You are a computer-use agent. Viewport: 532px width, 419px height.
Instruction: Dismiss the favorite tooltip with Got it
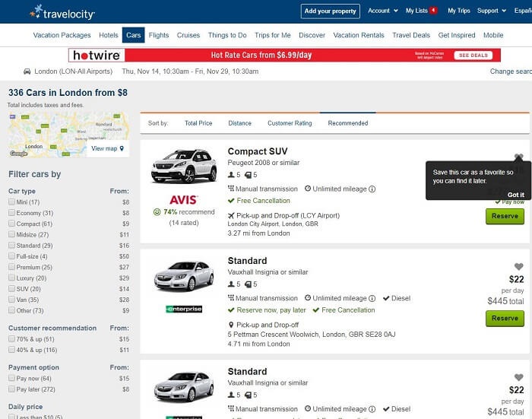click(516, 195)
